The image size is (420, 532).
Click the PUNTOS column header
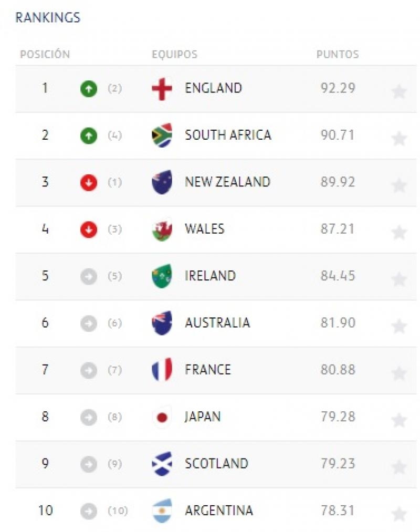(x=338, y=55)
